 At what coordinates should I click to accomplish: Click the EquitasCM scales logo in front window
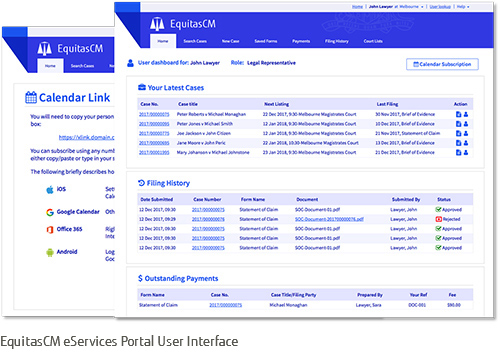[157, 24]
